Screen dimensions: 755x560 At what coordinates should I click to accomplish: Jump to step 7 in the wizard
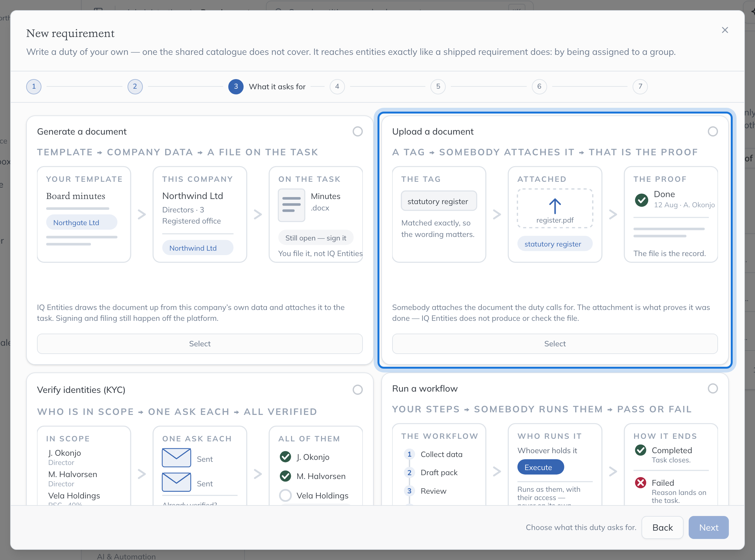tap(640, 86)
